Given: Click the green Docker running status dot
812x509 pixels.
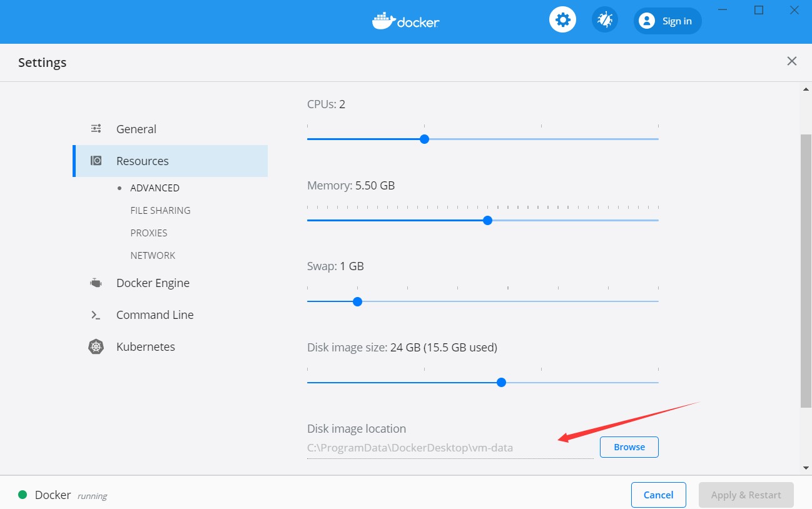Looking at the screenshot, I should click(23, 495).
